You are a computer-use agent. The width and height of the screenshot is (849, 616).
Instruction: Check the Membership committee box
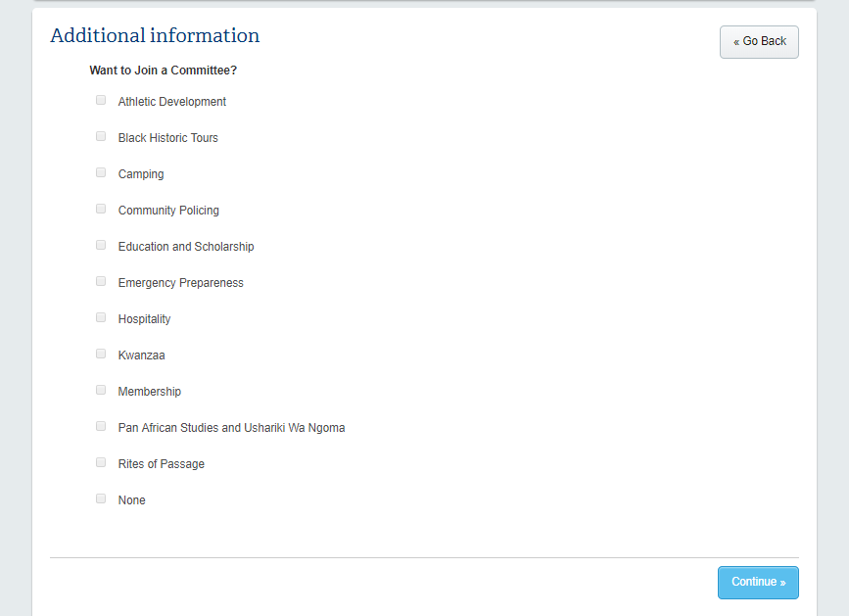click(x=101, y=390)
